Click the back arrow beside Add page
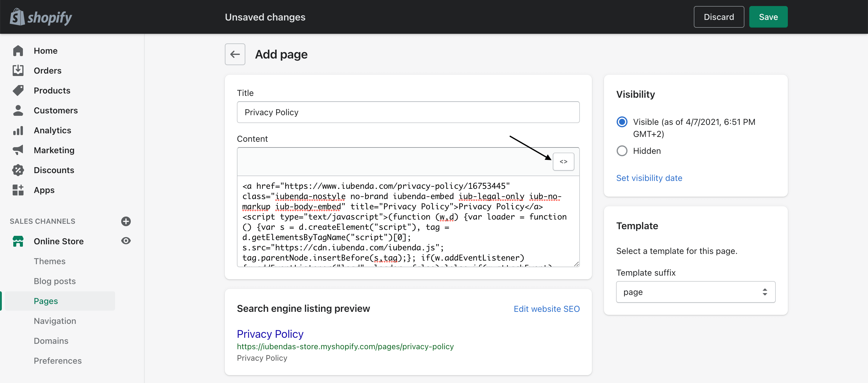Viewport: 868px width, 383px height. (x=235, y=54)
